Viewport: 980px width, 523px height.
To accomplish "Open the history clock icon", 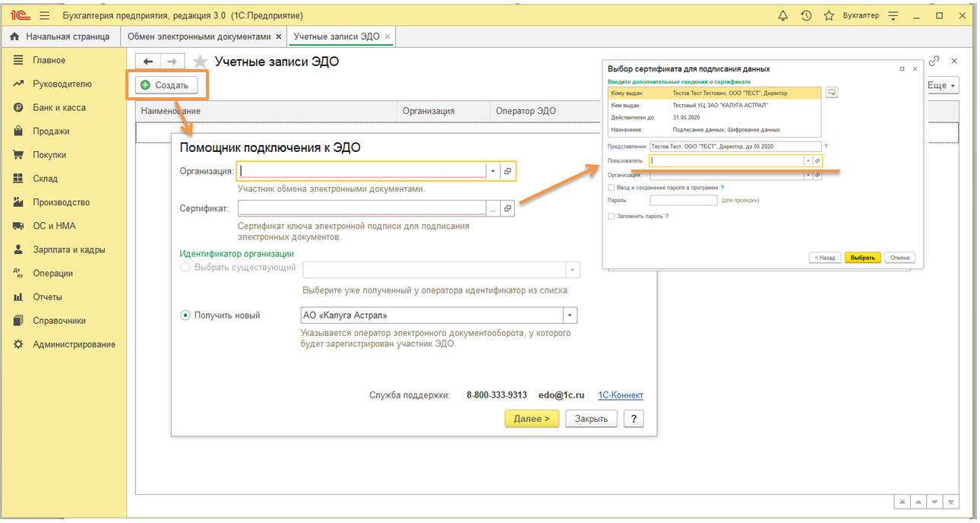I will [x=806, y=16].
